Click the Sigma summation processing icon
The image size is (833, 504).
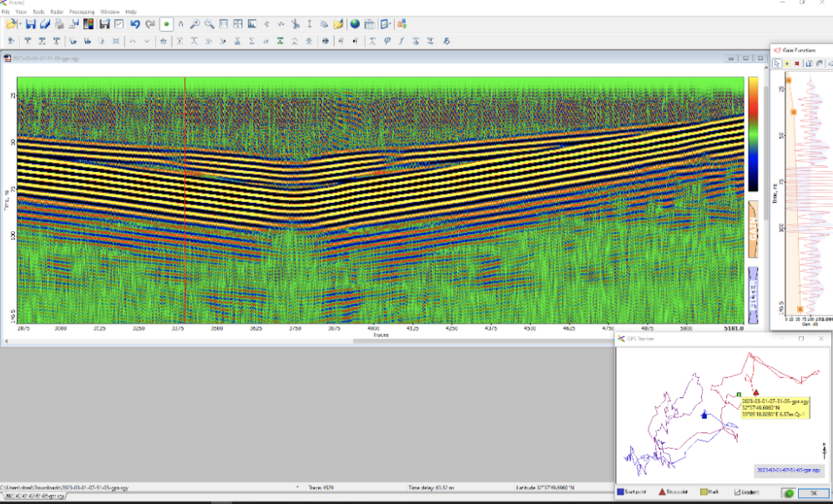pos(252,41)
